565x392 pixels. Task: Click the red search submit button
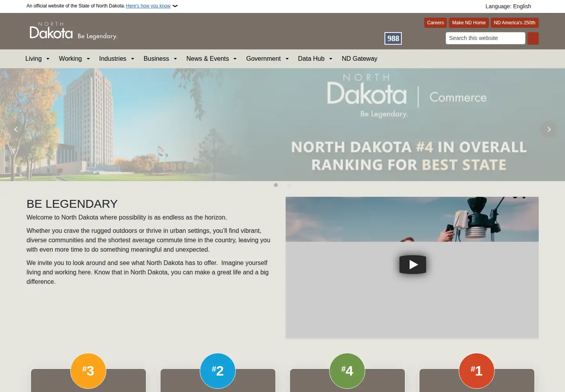coord(533,38)
